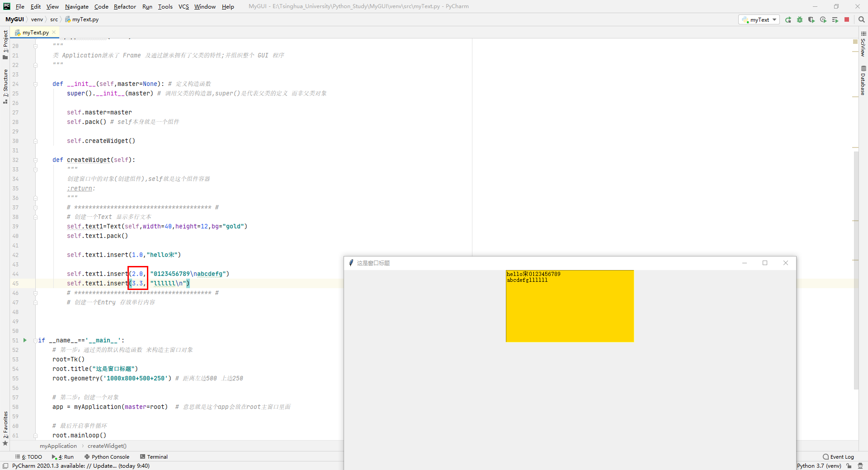The width and height of the screenshot is (868, 470).
Task: Open the SciView side panel
Action: coord(863,47)
